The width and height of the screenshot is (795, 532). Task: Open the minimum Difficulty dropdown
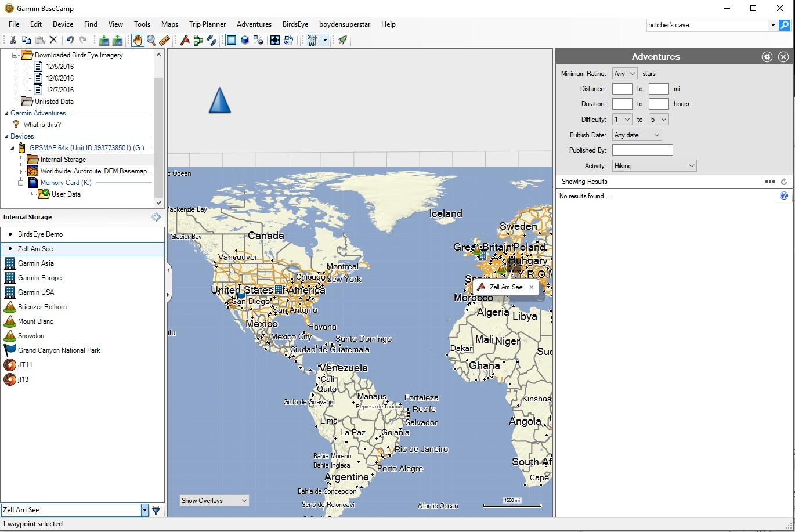tap(622, 120)
